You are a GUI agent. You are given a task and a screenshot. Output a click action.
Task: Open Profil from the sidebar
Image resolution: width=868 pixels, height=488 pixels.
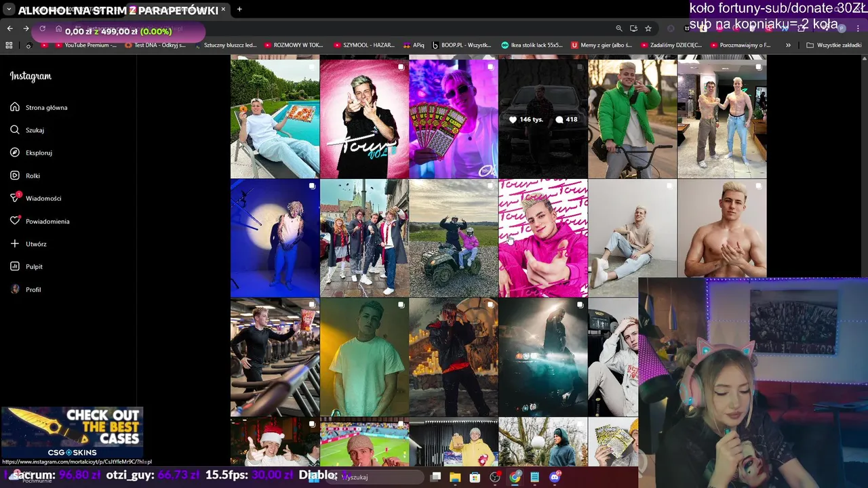(26, 289)
